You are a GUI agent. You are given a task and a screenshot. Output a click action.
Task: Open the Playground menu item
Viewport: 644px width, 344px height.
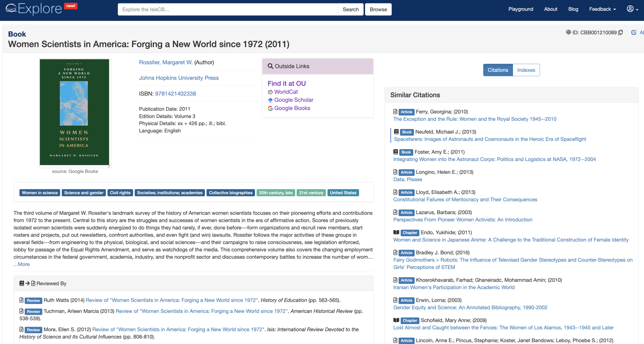coord(521,9)
